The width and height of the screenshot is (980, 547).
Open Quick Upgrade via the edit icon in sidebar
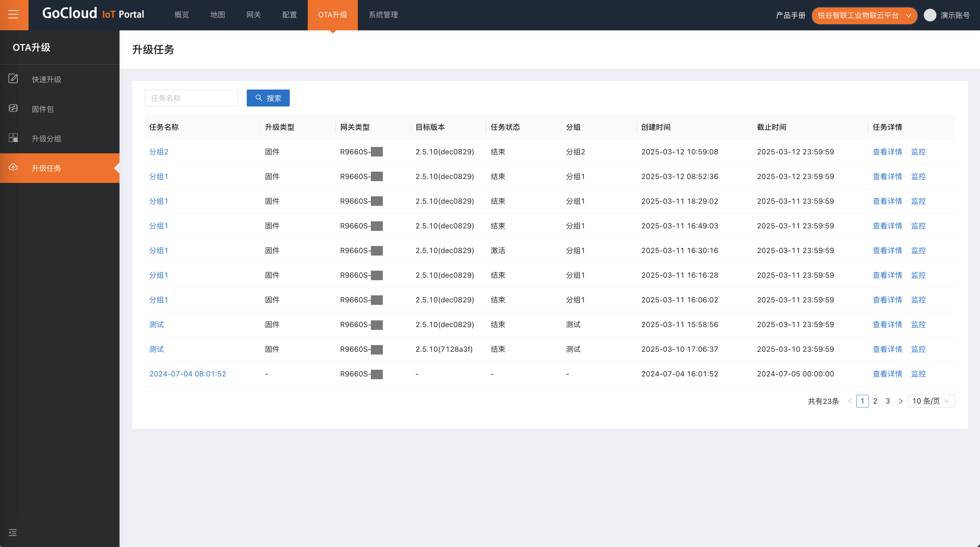(13, 79)
